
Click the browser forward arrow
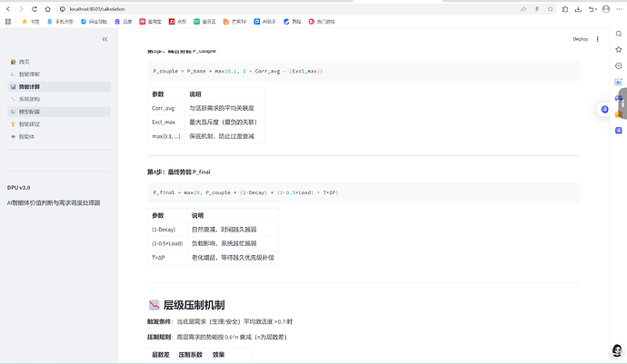coord(21,9)
